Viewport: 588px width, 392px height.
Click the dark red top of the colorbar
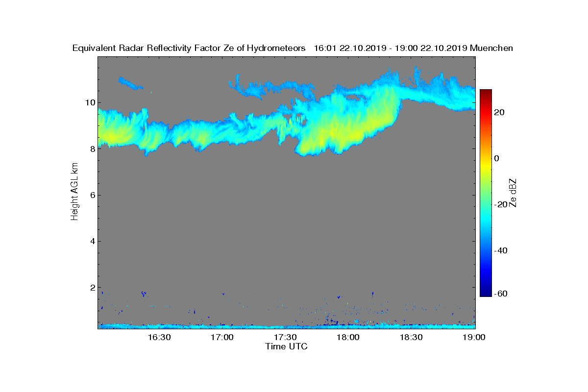[x=486, y=92]
